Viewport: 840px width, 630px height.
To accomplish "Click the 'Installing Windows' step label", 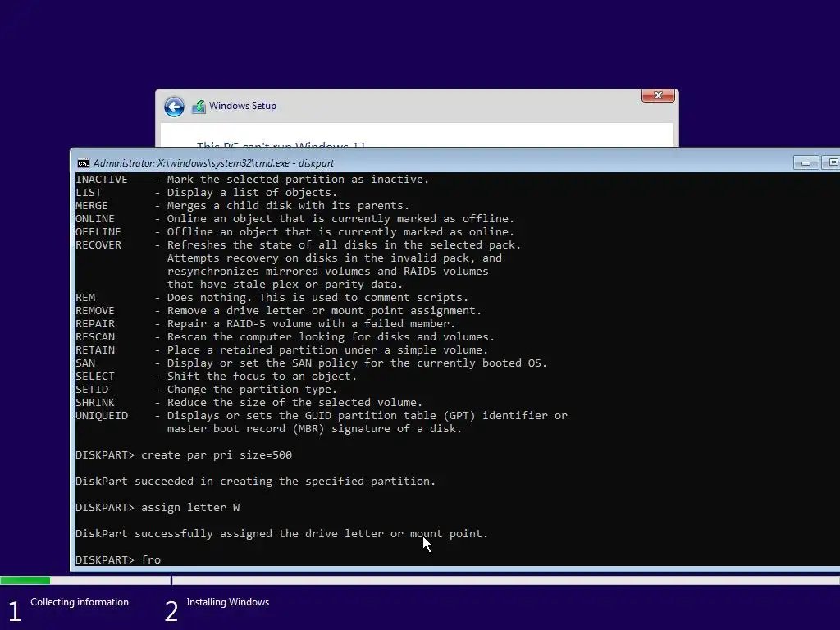I will tap(228, 602).
